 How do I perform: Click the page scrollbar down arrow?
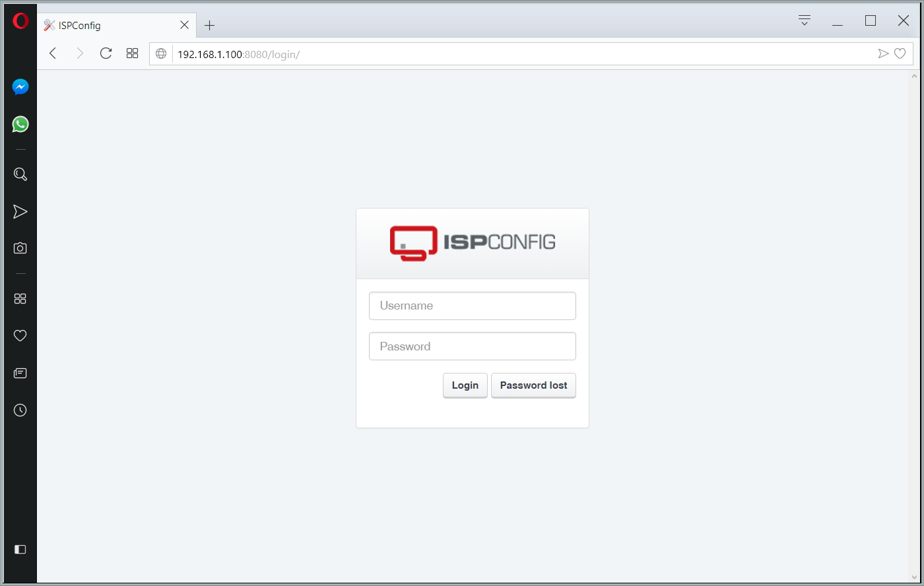(914, 579)
